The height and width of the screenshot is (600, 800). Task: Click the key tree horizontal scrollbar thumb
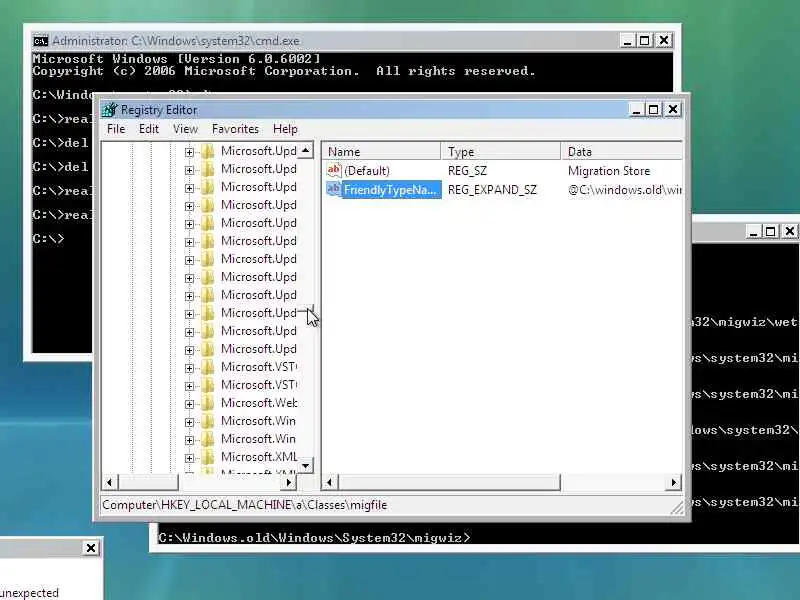[x=148, y=482]
